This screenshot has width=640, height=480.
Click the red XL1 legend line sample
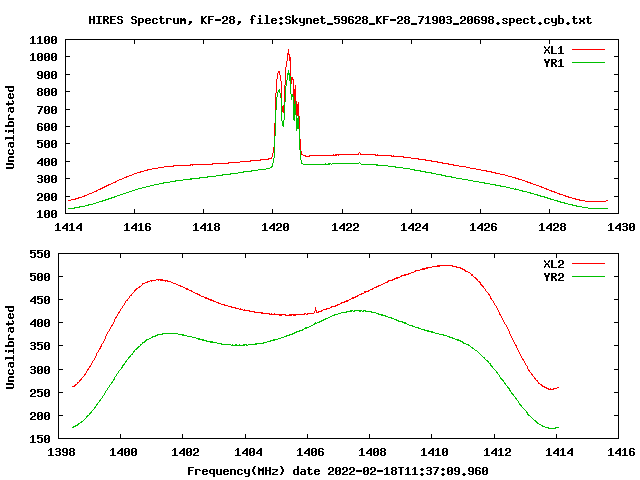click(588, 50)
